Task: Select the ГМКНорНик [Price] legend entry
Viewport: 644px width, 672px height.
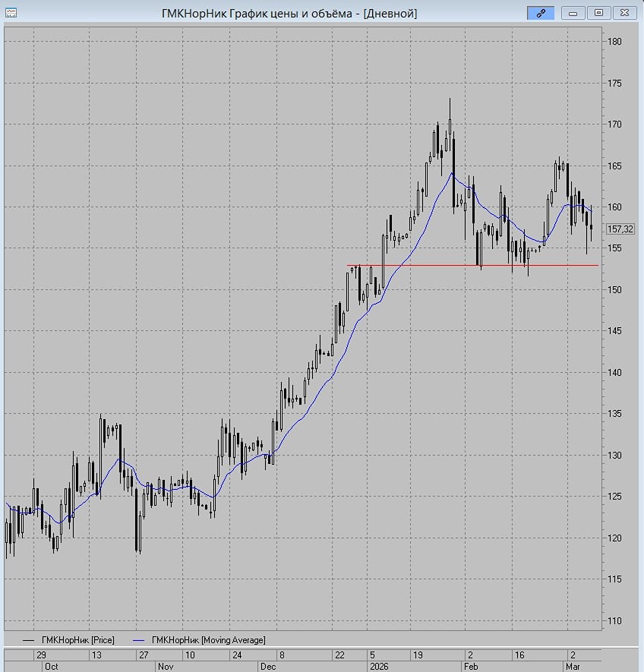Action: point(68,640)
